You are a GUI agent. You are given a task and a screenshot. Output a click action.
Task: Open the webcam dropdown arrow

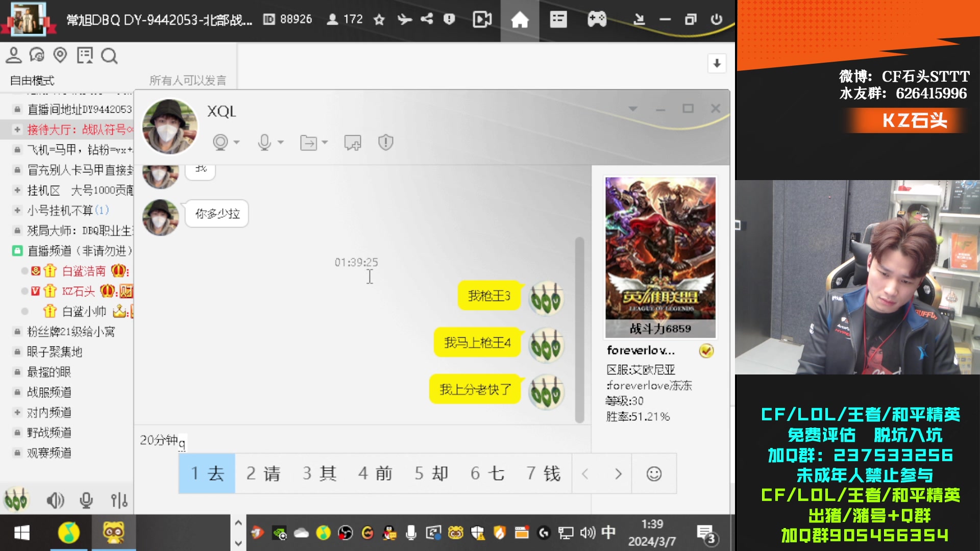237,142
